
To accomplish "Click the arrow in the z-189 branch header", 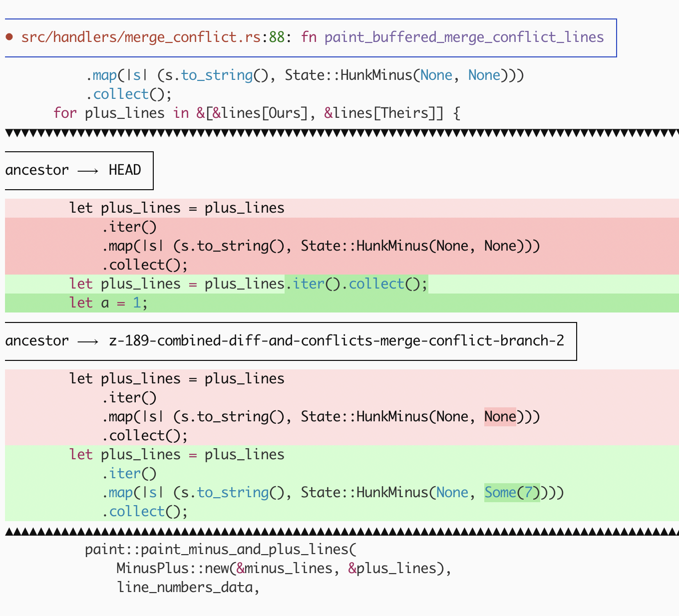I will point(88,341).
